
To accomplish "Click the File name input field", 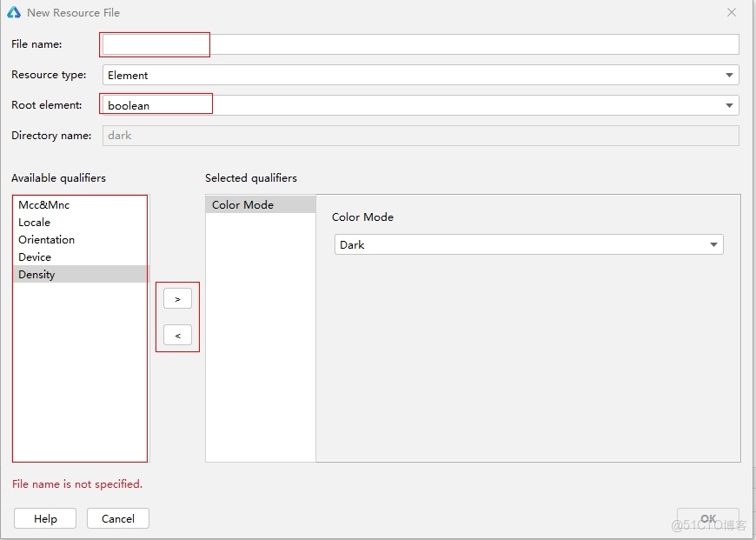I will click(x=421, y=44).
